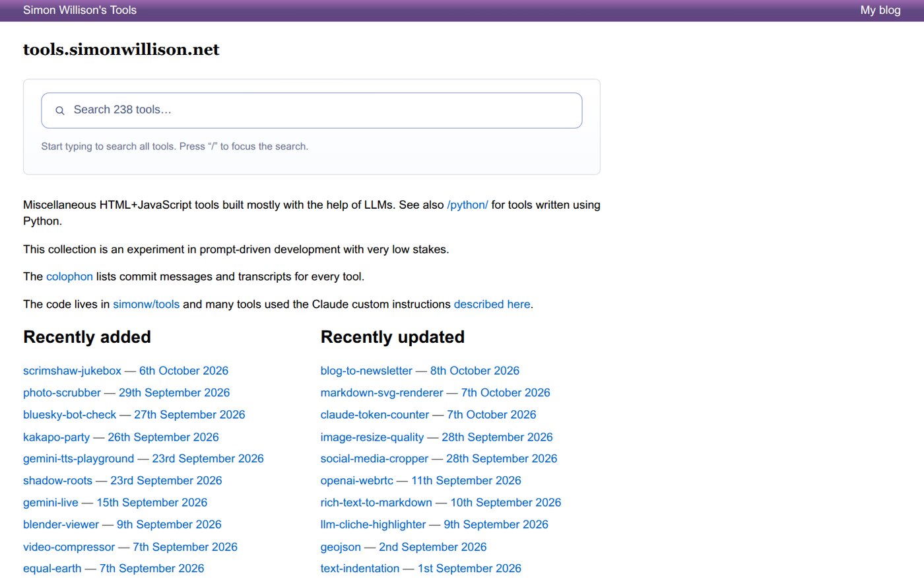Open the claude-token-counter tool
924x578 pixels.
[x=375, y=415]
